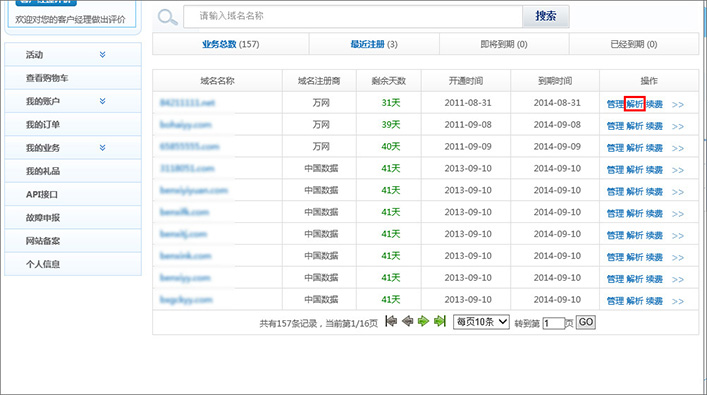Open the domain link in the 39天 row
This screenshot has height=395, width=707.
tap(186, 124)
